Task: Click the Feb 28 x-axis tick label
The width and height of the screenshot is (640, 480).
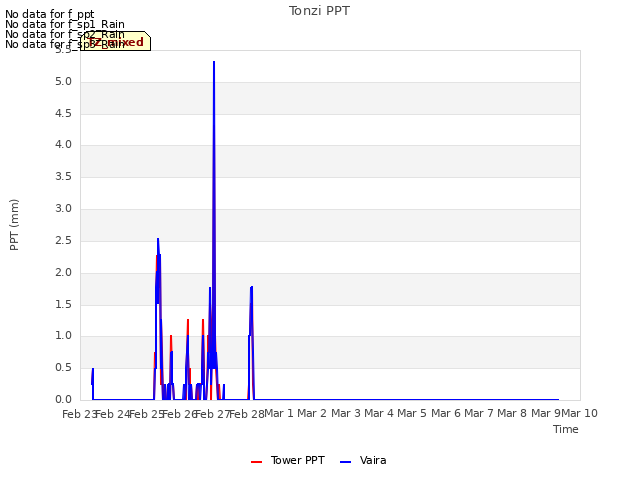Action: (247, 414)
